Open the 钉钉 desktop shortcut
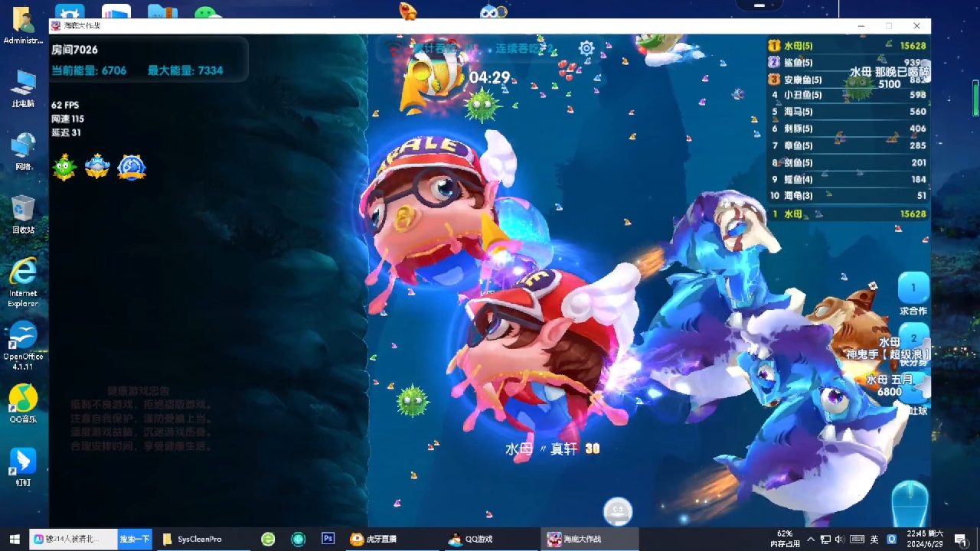The width and height of the screenshot is (980, 551). [x=23, y=464]
